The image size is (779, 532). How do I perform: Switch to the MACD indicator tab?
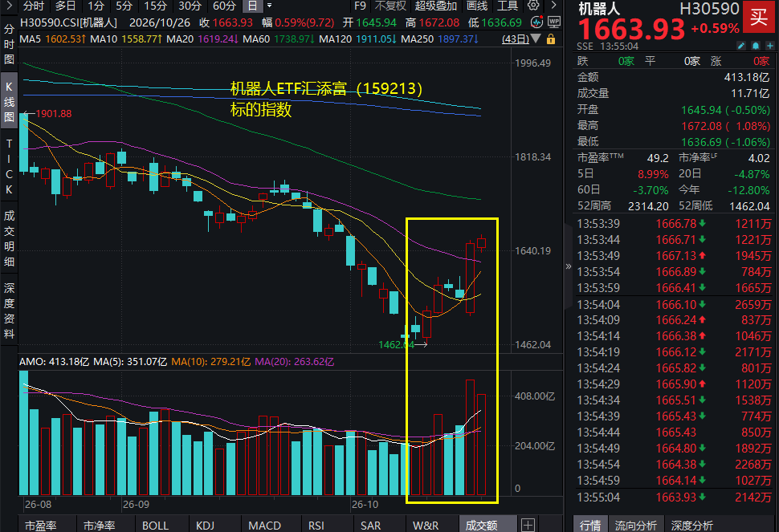[x=265, y=525]
